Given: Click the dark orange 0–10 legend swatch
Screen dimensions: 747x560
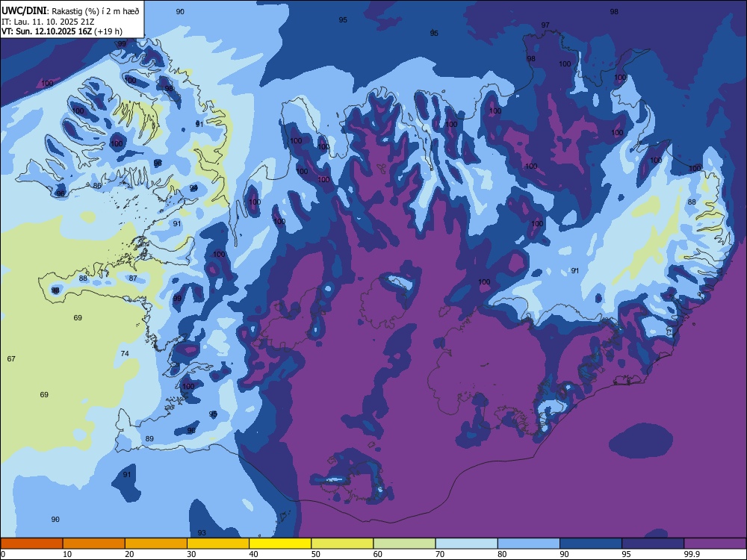Looking at the screenshot, I should click(31, 544).
